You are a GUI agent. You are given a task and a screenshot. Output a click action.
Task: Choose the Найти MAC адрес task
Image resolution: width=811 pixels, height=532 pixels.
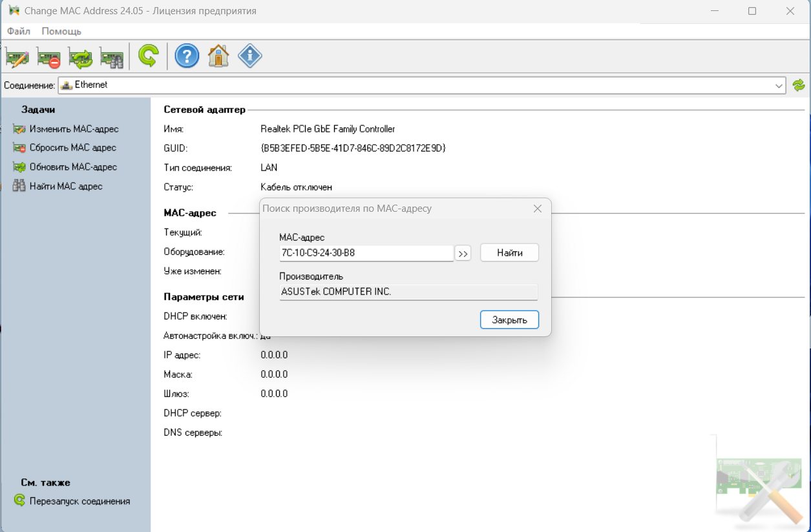[x=66, y=187]
